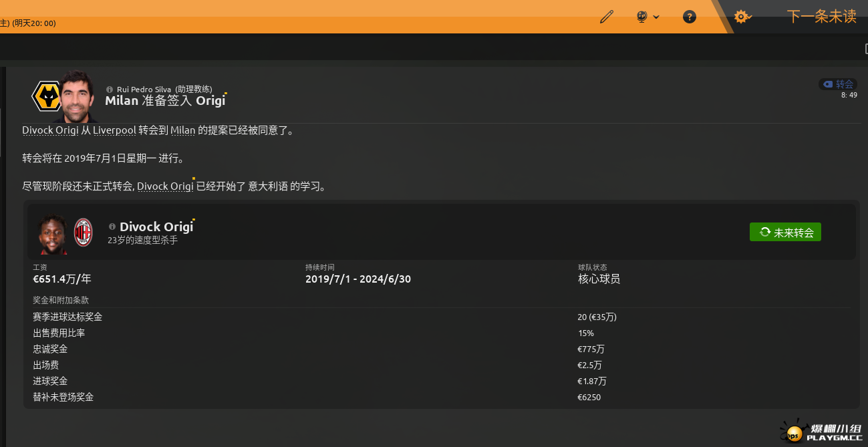
Task: Click the Wolves club badge
Action: 46,98
